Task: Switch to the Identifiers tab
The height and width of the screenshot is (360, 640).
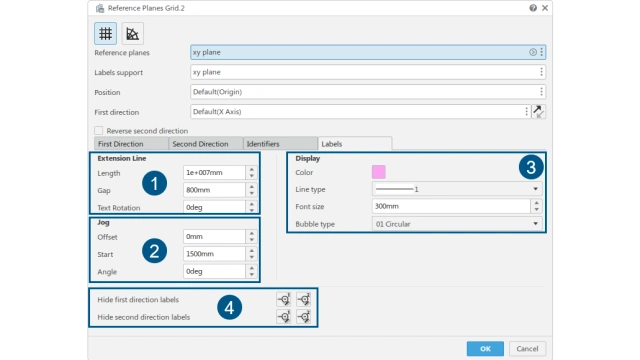Action: click(280, 144)
